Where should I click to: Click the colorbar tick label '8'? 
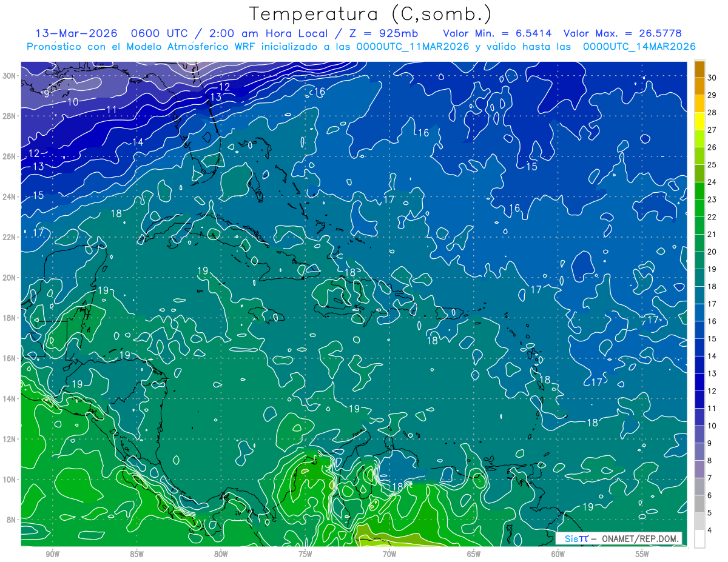click(x=710, y=461)
